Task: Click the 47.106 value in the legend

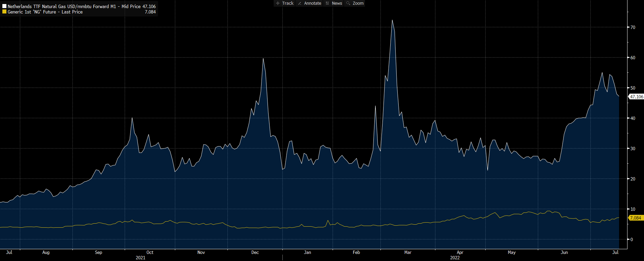Action: (x=149, y=6)
